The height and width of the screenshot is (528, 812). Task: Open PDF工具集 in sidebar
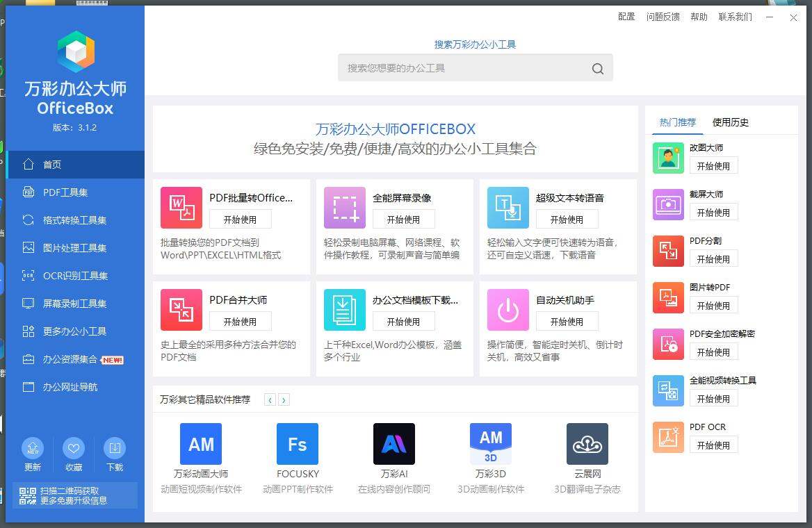tap(76, 192)
